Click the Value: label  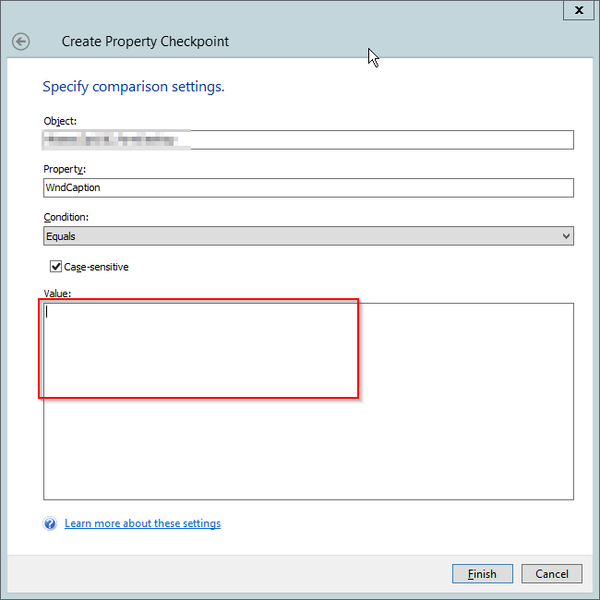58,293
